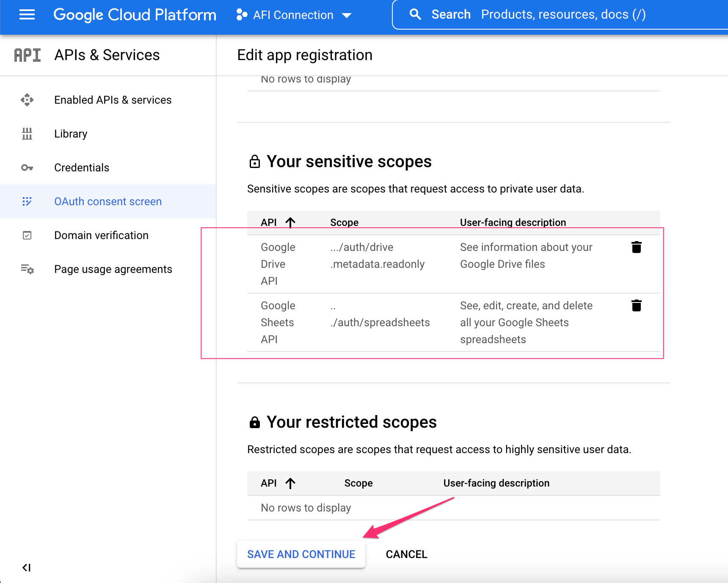728x583 pixels.
Task: Click the search magnifier icon
Action: (415, 14)
